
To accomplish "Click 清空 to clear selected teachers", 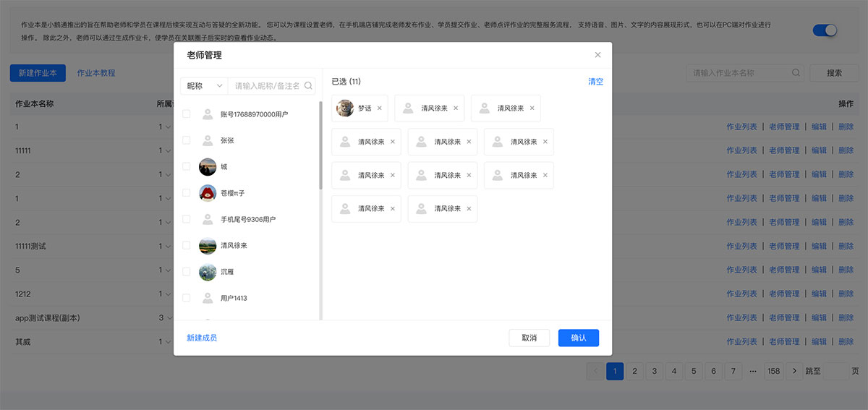I will click(595, 82).
